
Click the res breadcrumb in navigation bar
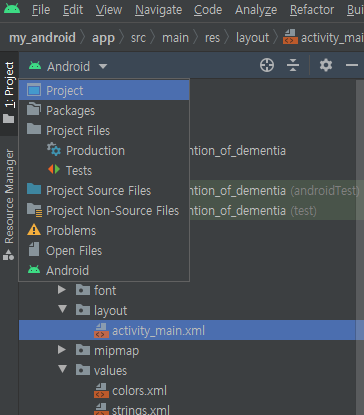[x=212, y=38]
